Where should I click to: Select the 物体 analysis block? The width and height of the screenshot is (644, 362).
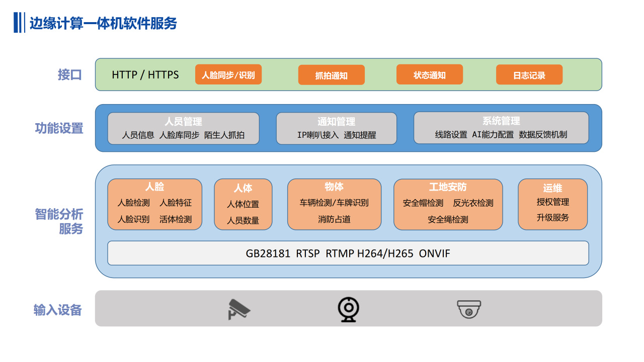point(334,204)
